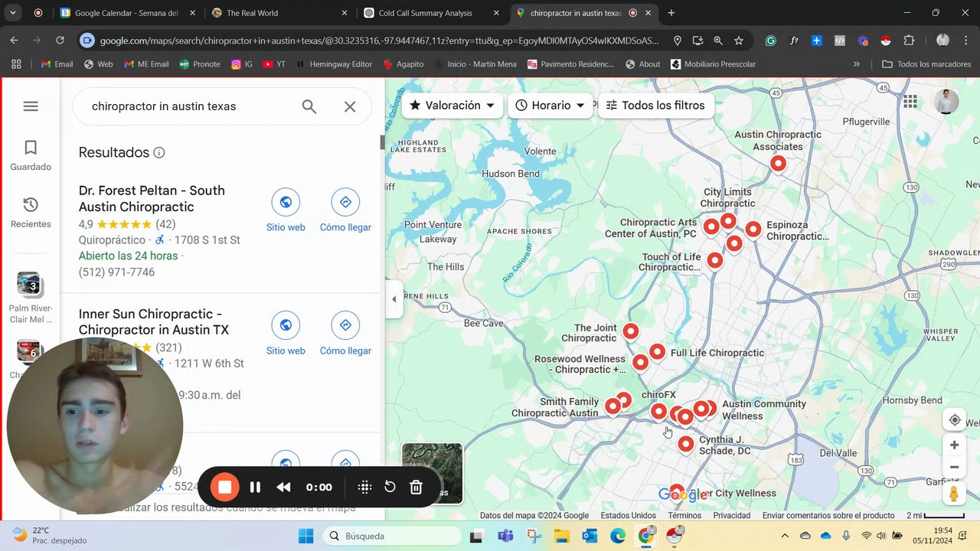
Task: Delete the recording with trash icon
Action: (x=416, y=487)
